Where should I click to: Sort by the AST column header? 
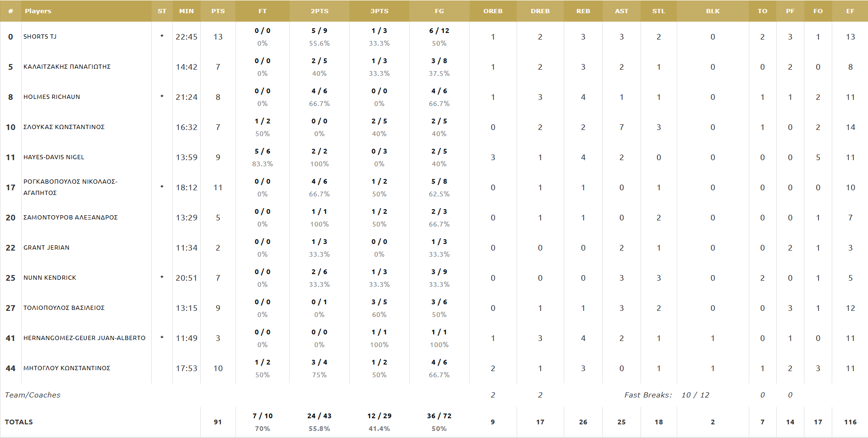point(621,11)
